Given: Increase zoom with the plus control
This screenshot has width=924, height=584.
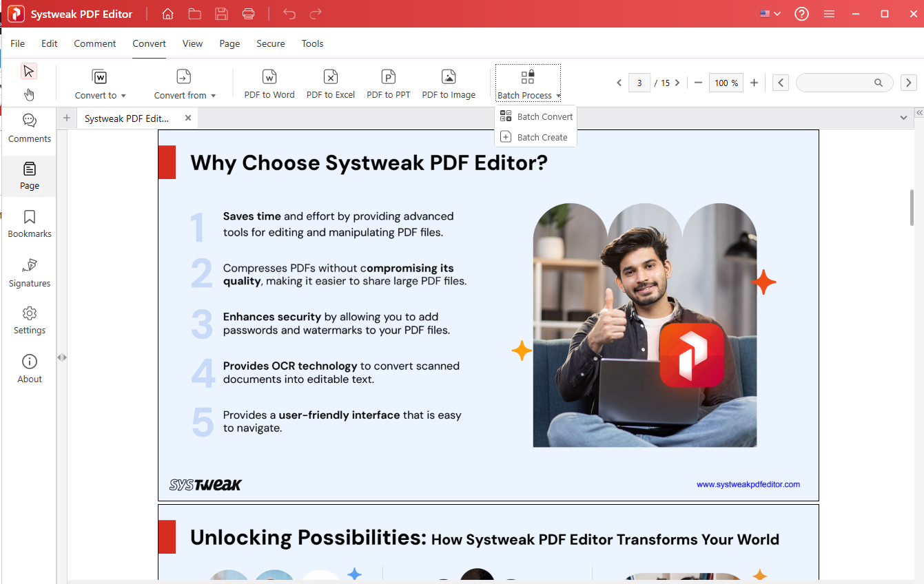Looking at the screenshot, I should point(754,82).
